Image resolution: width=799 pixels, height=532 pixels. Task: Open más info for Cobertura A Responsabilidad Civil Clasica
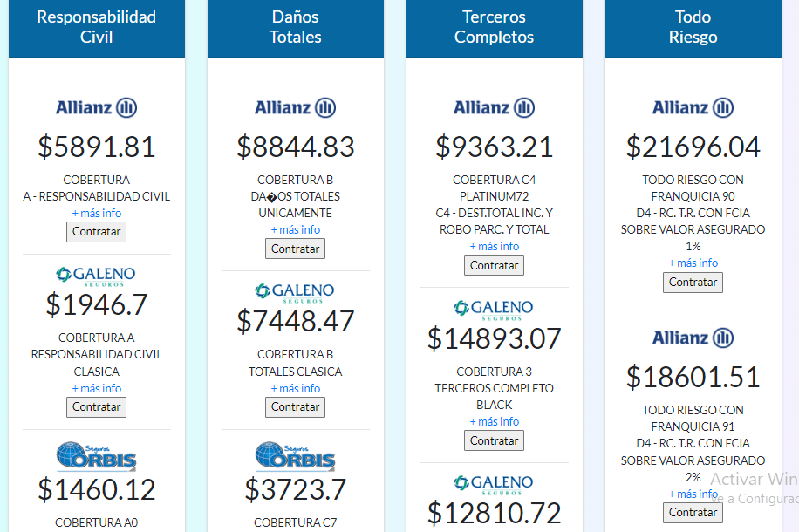coord(96,388)
